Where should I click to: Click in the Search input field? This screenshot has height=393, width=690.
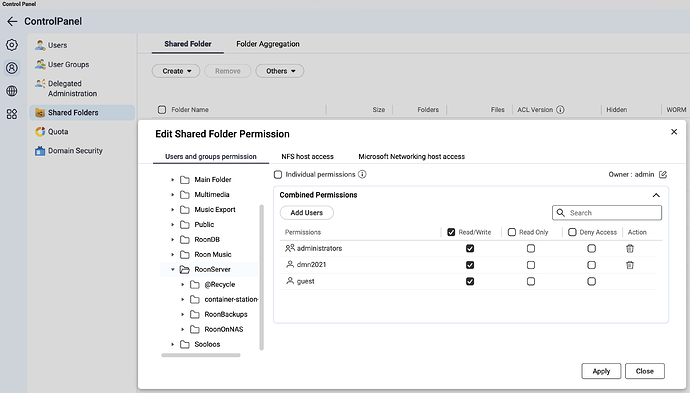click(x=607, y=213)
